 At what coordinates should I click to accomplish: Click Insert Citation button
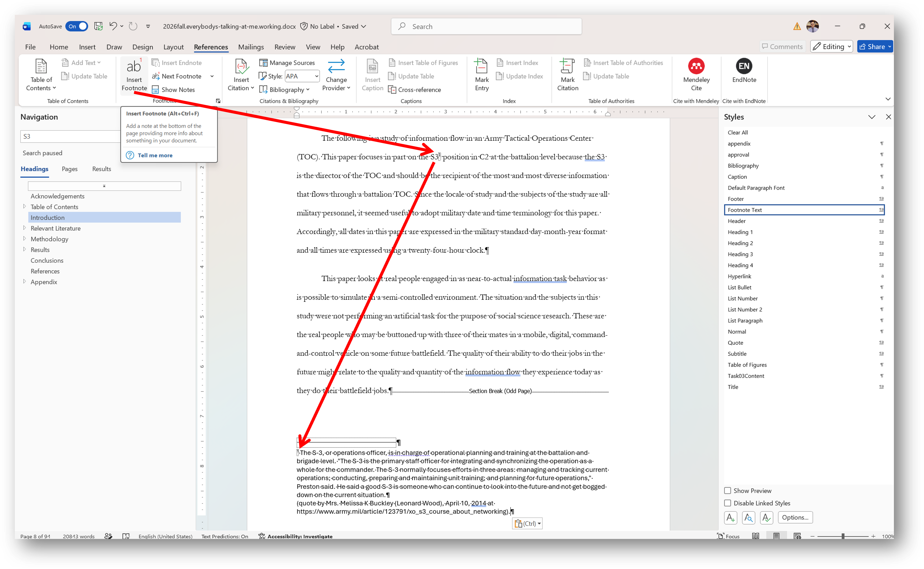click(241, 75)
